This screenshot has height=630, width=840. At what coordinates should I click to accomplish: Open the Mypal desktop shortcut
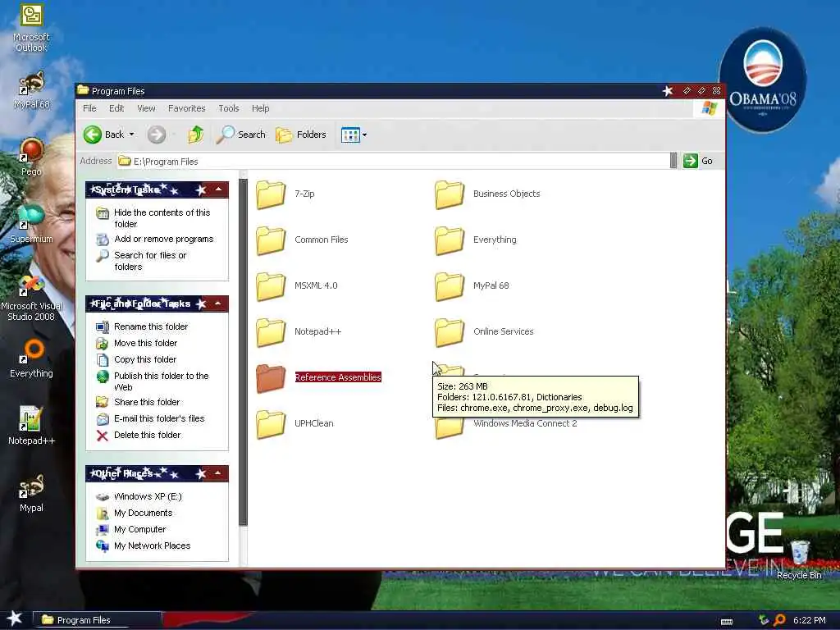coord(31,493)
